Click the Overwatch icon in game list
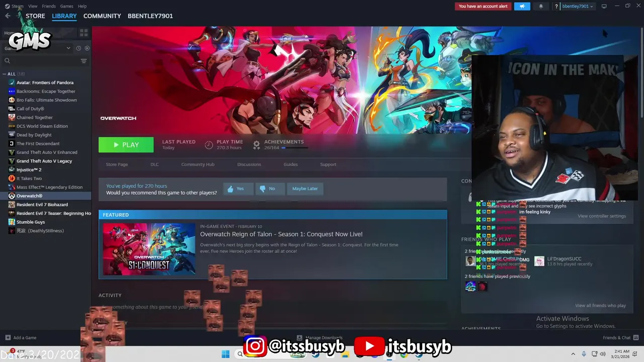 point(12,196)
